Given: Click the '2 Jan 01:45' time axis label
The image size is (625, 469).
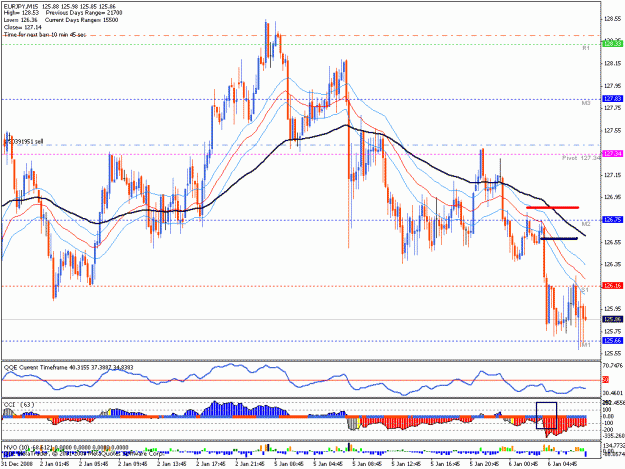Looking at the screenshot, I should point(55,464).
